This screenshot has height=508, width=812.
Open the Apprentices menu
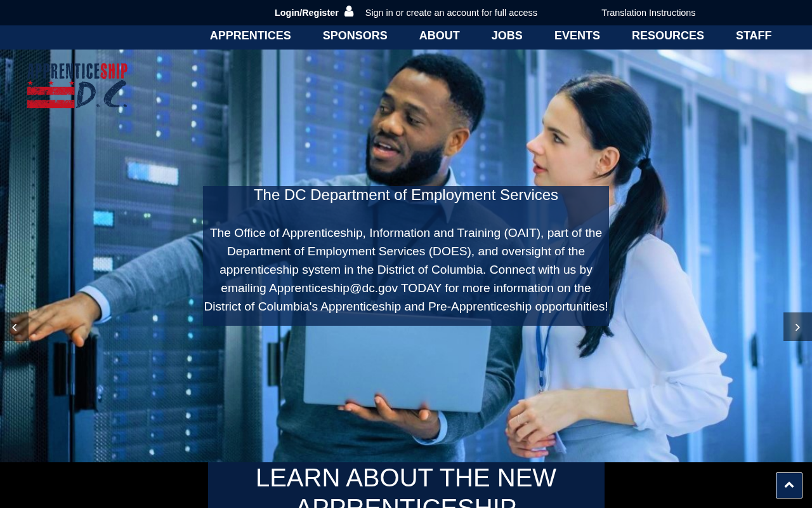[x=251, y=36]
